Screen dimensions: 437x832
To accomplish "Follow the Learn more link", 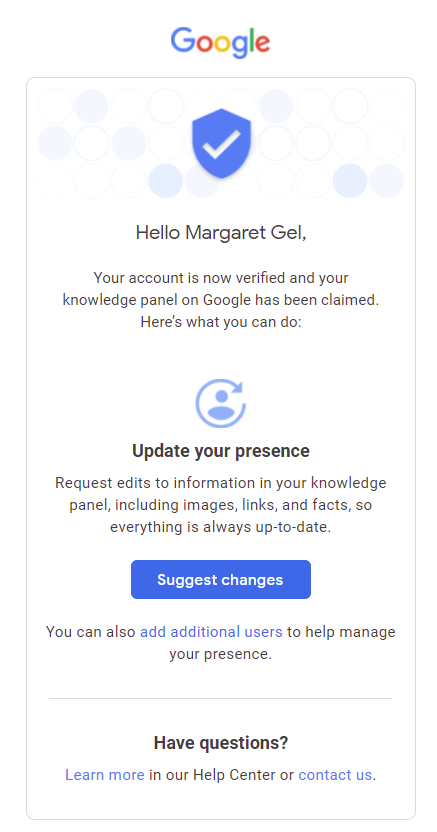I will [105, 775].
